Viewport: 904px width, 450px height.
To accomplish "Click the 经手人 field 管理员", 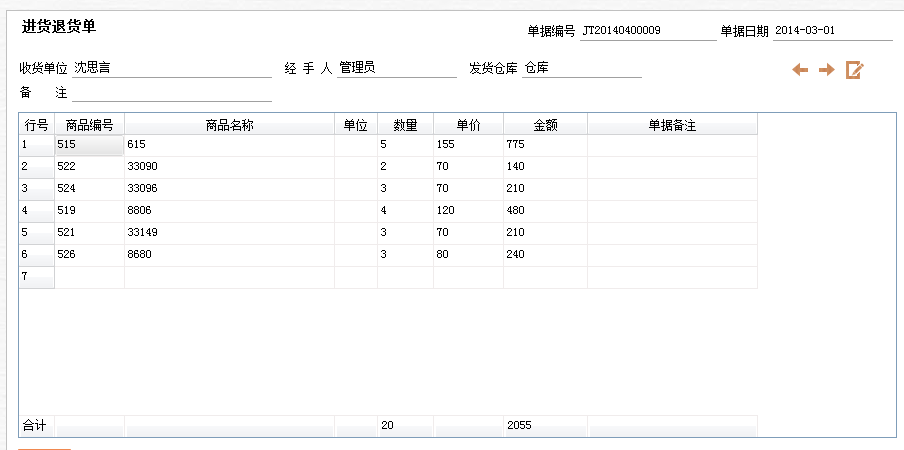I will coord(397,68).
